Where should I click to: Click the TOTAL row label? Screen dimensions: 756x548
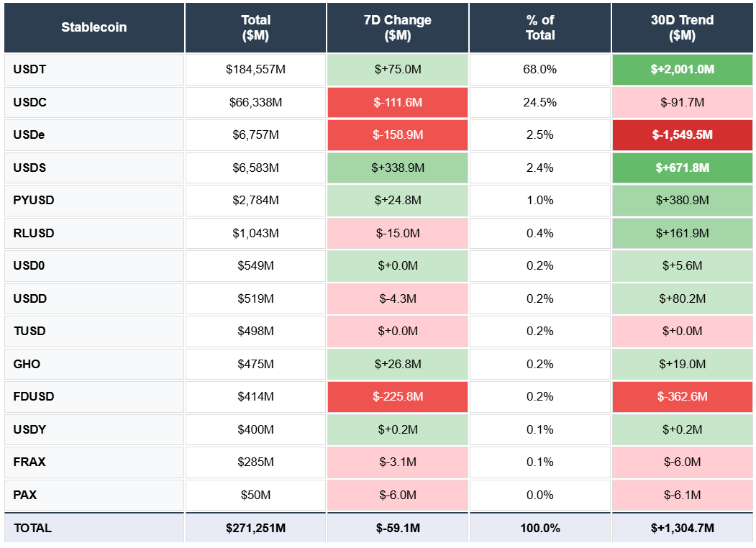coord(32,527)
